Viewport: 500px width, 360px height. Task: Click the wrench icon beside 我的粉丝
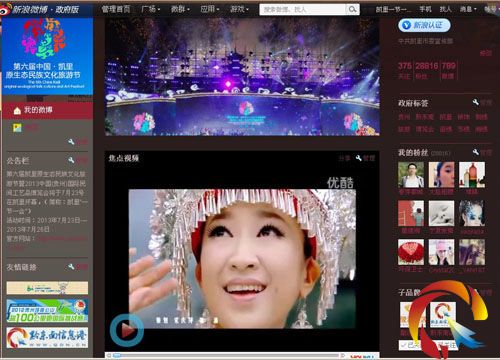click(x=476, y=152)
